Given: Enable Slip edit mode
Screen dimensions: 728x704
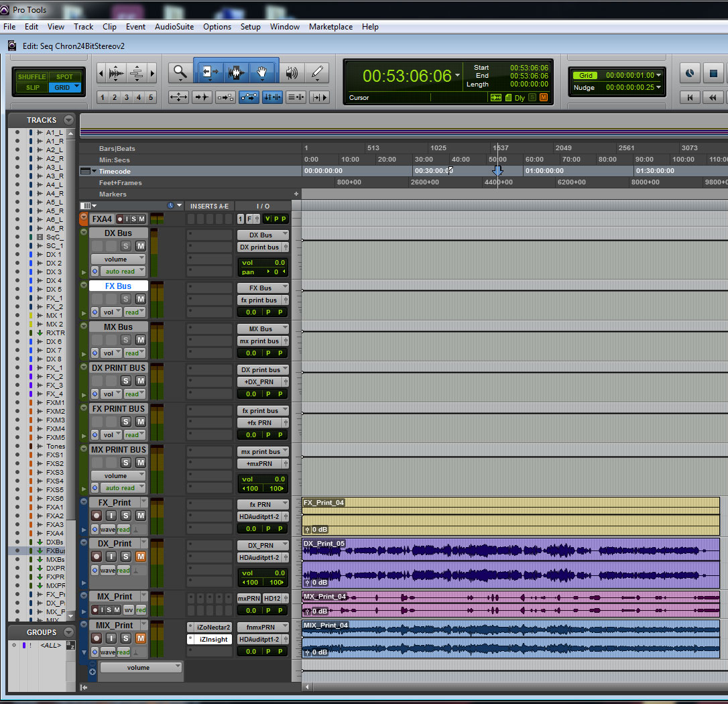Looking at the screenshot, I should click(32, 87).
